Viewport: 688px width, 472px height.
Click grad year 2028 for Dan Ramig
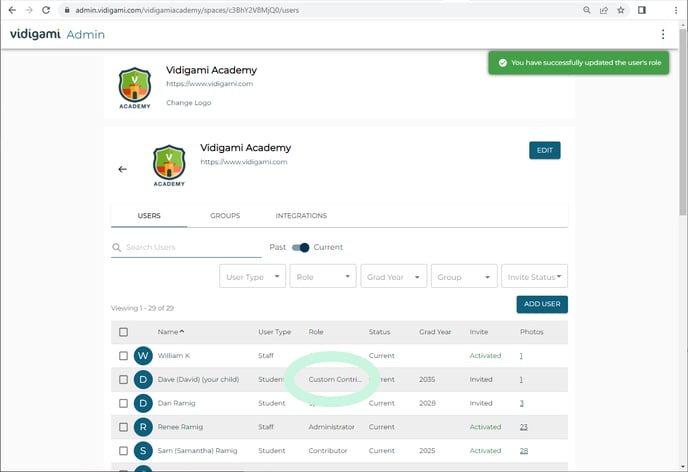427,403
